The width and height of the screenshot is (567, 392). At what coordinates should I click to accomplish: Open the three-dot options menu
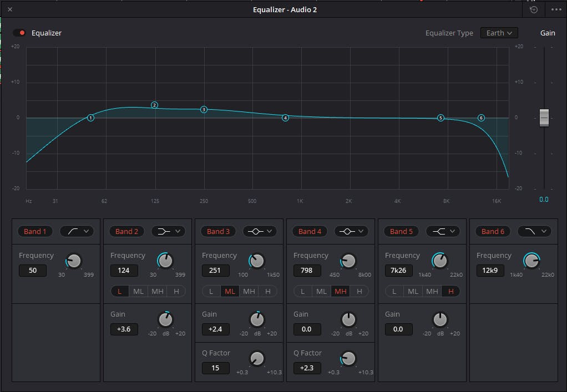(x=556, y=10)
